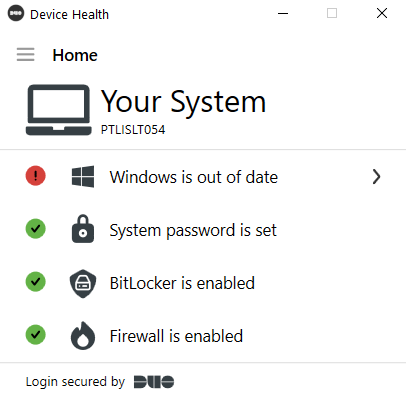Click the Duo logo in footer
The image size is (406, 397).
coord(154,382)
